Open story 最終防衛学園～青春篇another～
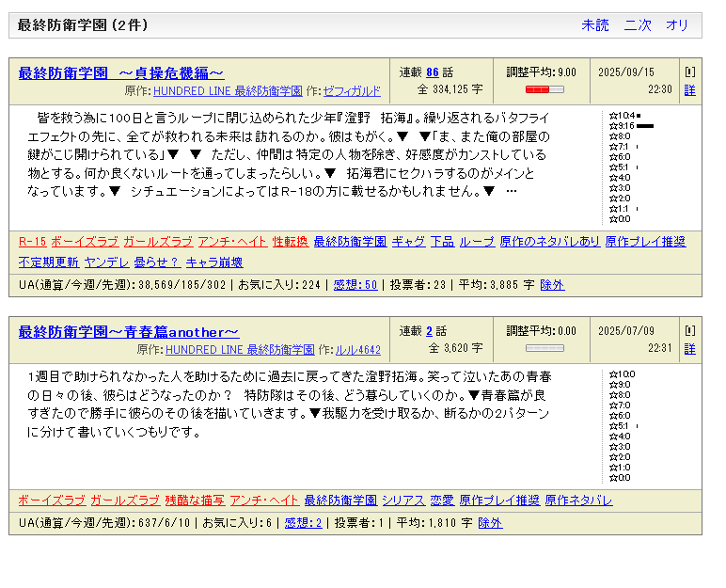 [129, 332]
